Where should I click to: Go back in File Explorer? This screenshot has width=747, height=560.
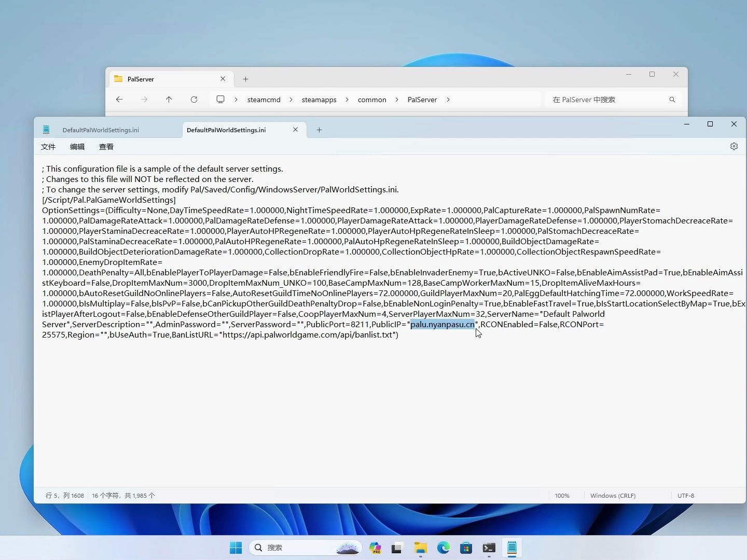tap(119, 100)
